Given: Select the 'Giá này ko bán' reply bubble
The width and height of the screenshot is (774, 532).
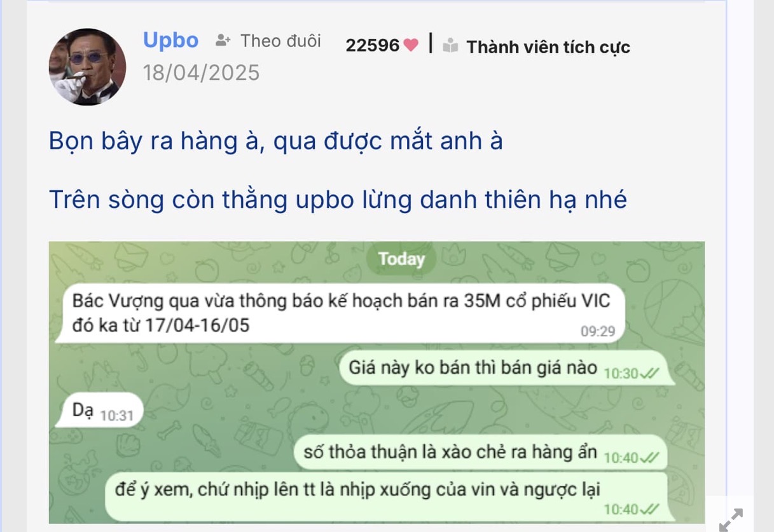Looking at the screenshot, I should tap(506, 369).
